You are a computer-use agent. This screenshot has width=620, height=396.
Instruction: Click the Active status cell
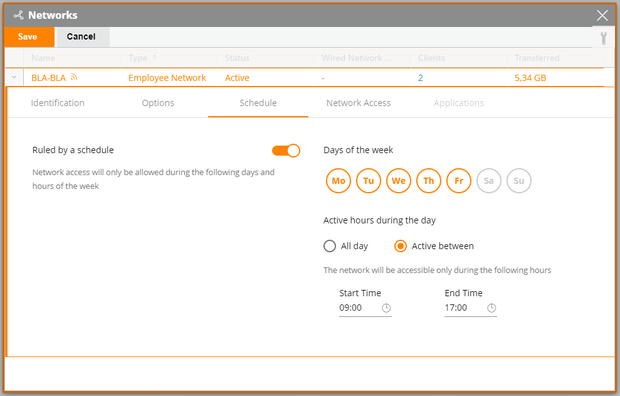pos(237,78)
